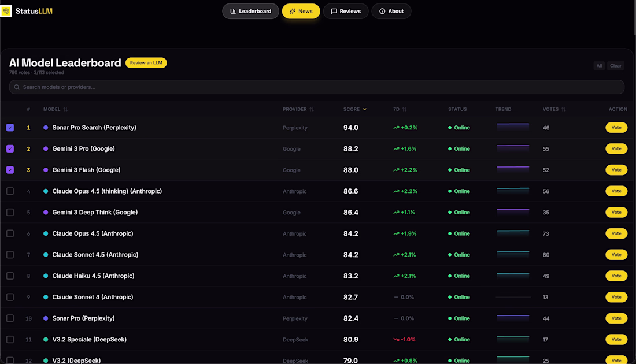Click the model name Gemini 3 Flash (Google)
The image size is (636, 364).
point(86,170)
